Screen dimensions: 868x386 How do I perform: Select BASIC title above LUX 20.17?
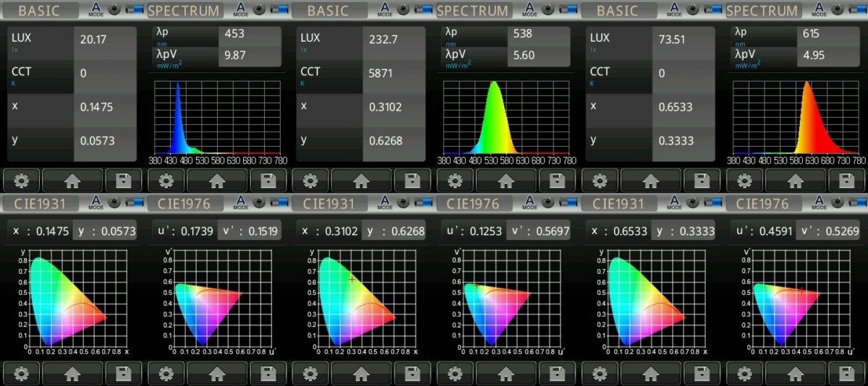tap(40, 11)
